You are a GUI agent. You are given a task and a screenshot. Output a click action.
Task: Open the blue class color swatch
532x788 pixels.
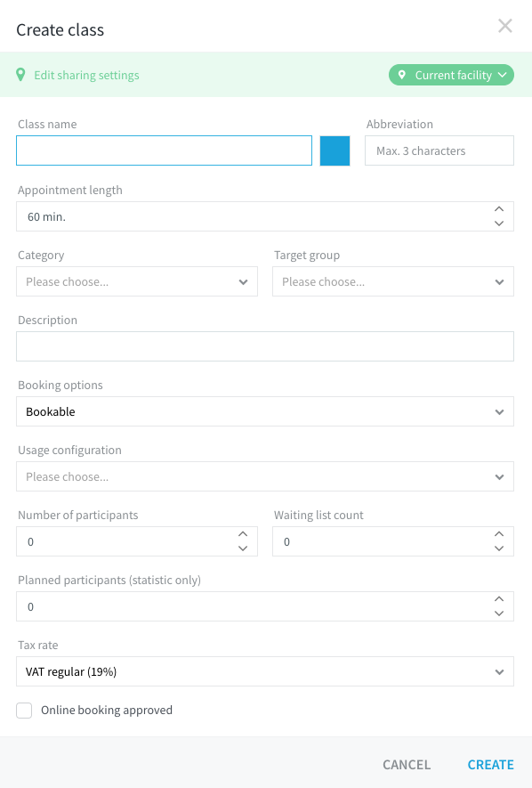coord(335,150)
